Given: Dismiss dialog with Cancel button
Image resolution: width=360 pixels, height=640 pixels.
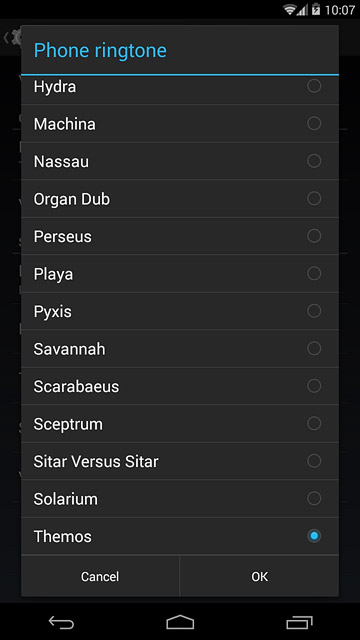Looking at the screenshot, I should [100, 576].
